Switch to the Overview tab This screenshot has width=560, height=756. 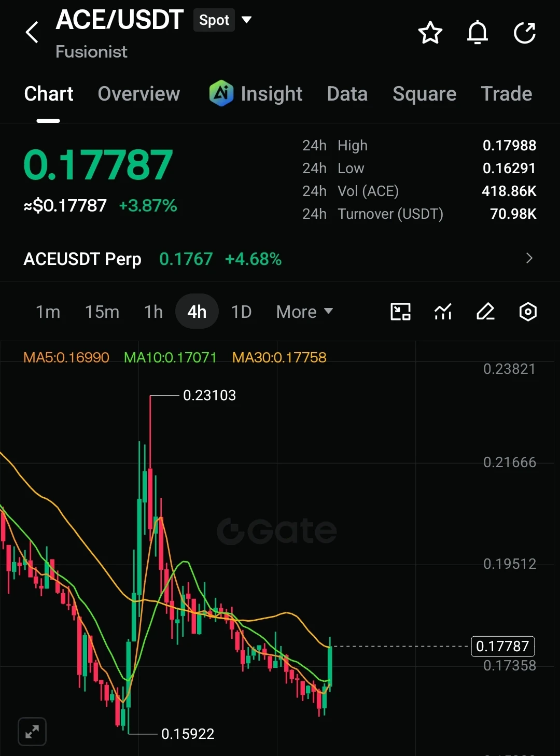(x=139, y=94)
